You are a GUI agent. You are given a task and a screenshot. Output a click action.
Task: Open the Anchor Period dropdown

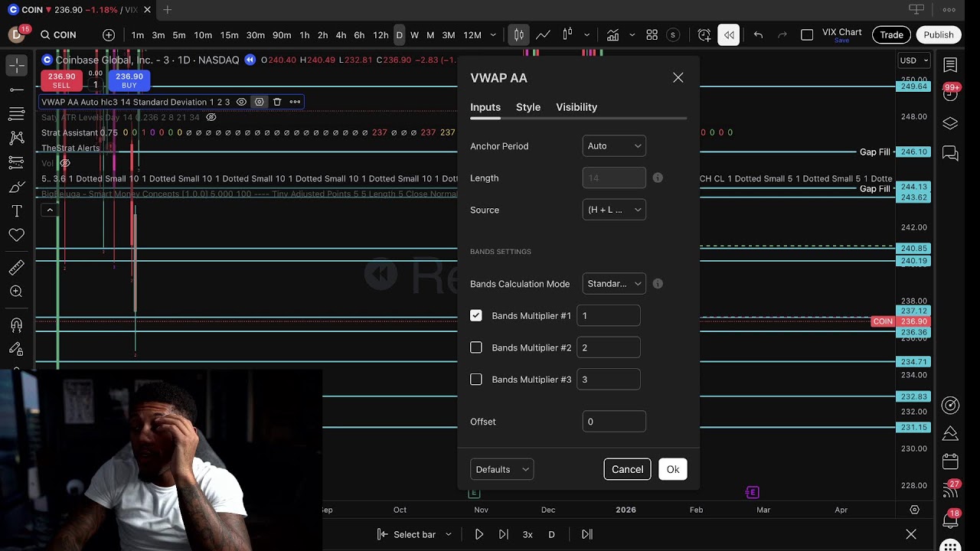[x=614, y=146]
